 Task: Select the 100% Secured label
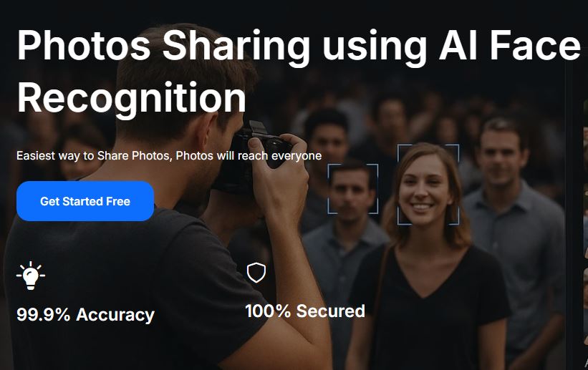tap(305, 311)
